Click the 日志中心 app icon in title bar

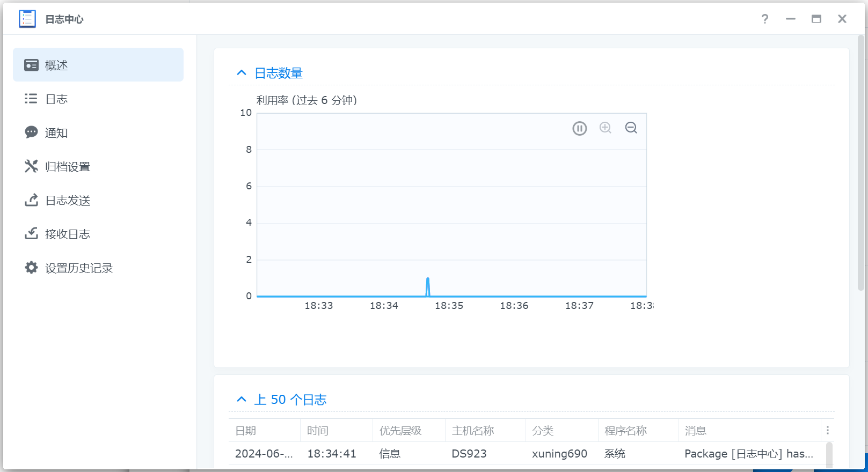point(27,19)
